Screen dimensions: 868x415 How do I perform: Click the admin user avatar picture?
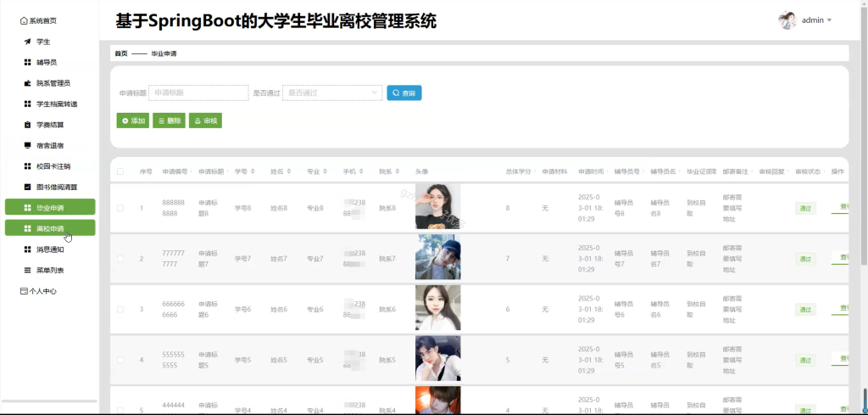pos(787,20)
